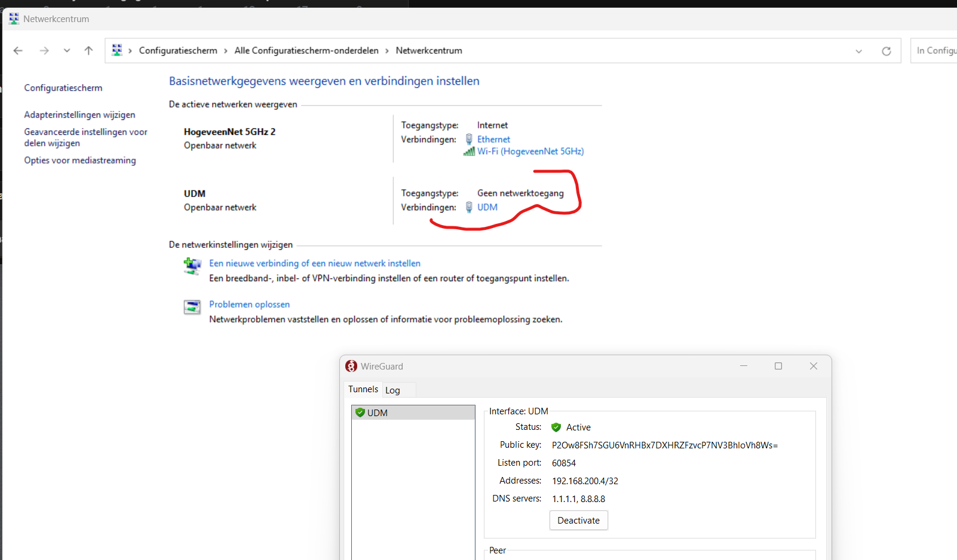This screenshot has height=560, width=957.
Task: Expand the address bar history dropdown
Action: pos(858,51)
